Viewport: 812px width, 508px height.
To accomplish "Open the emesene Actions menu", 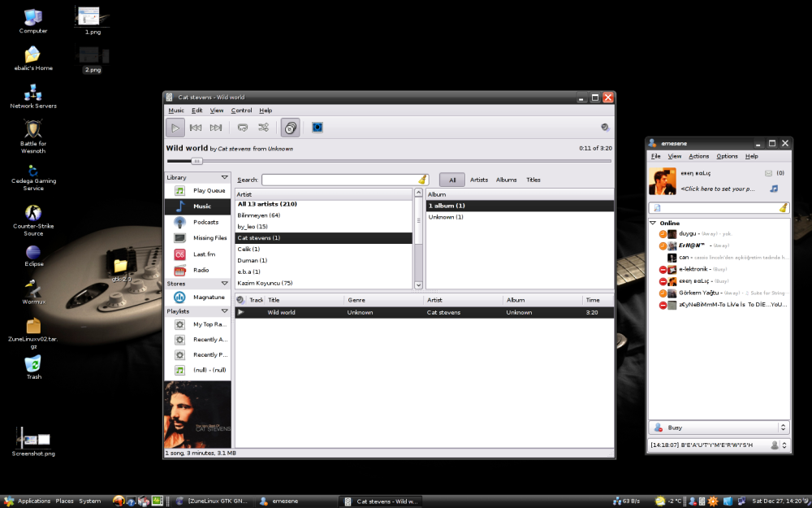I will click(698, 156).
